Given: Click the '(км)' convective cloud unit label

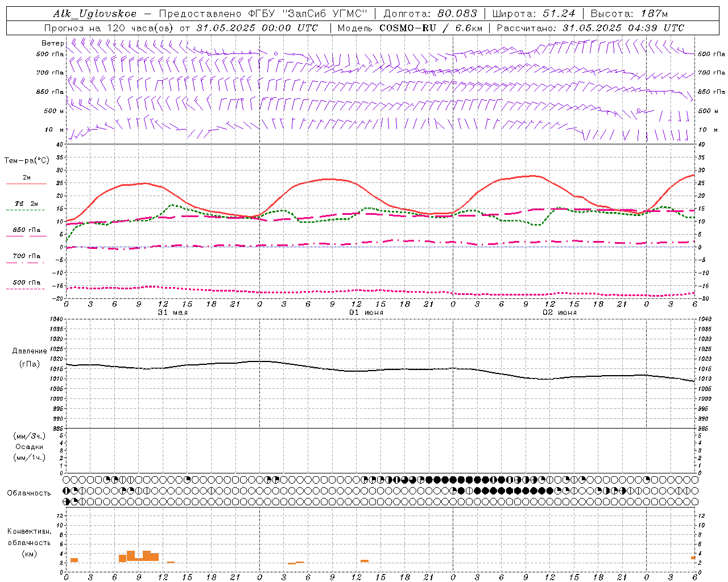Looking at the screenshot, I should tap(30, 554).
